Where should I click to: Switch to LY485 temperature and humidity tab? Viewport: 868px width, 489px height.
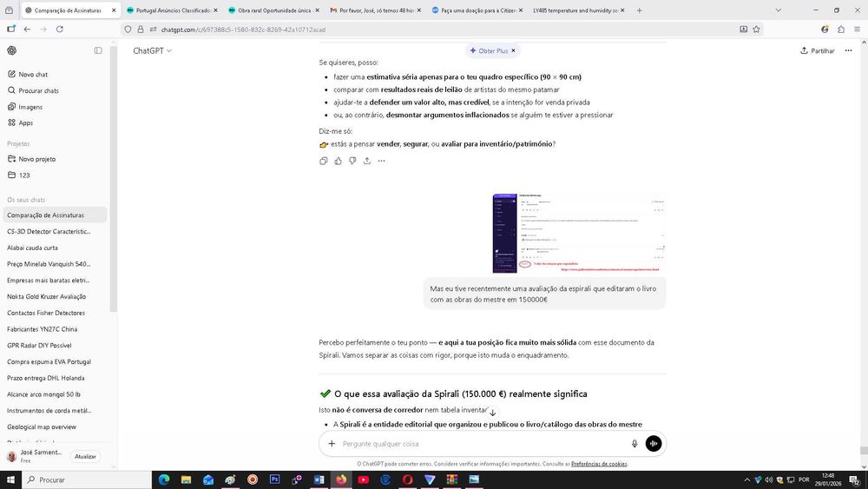tap(578, 10)
